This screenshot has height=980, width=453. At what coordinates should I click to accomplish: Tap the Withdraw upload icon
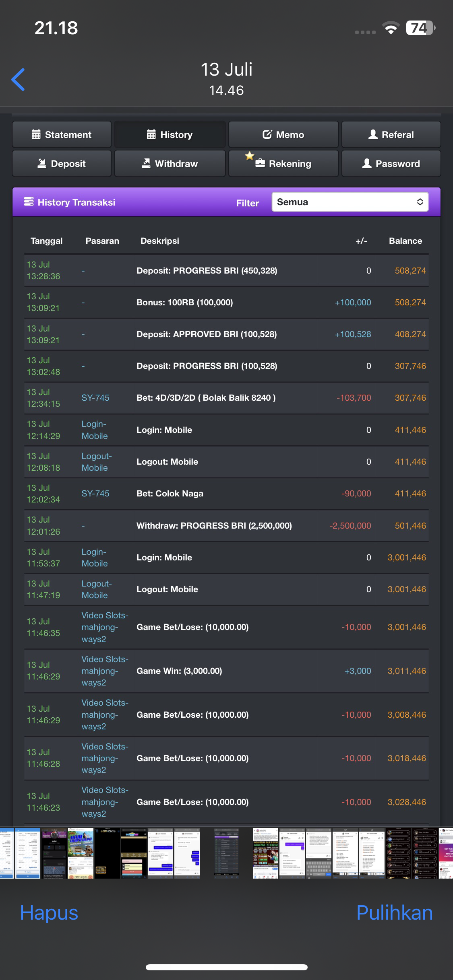pyautogui.click(x=146, y=163)
